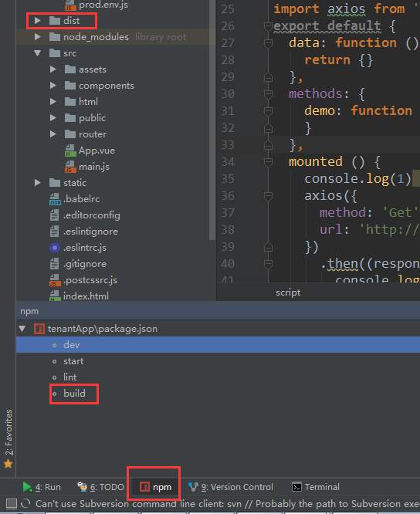This screenshot has width=420, height=514.
Task: Toggle code fold marker on line 27
Action: click(268, 43)
